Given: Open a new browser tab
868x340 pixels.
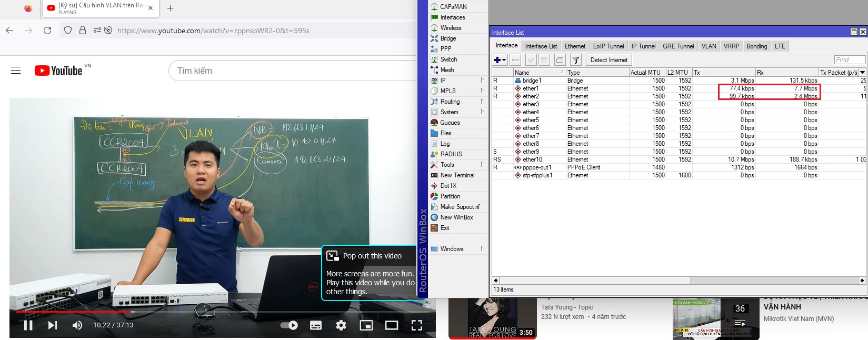Looking at the screenshot, I should pos(170,8).
